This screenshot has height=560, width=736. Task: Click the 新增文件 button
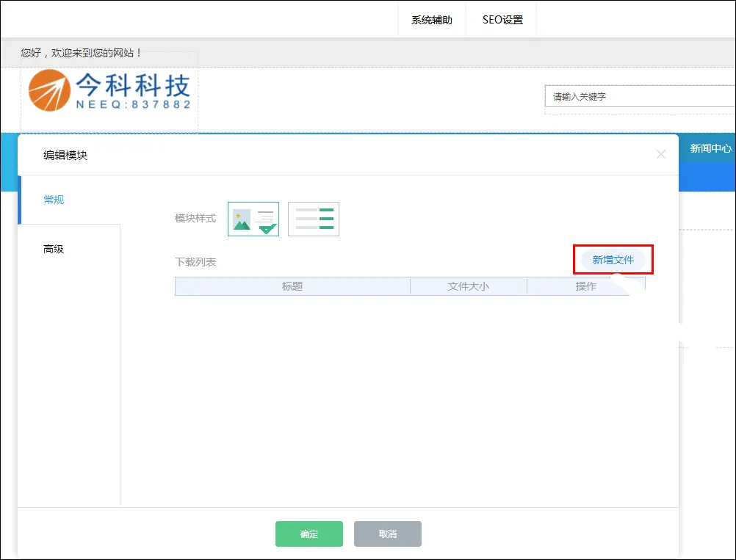[x=613, y=260]
